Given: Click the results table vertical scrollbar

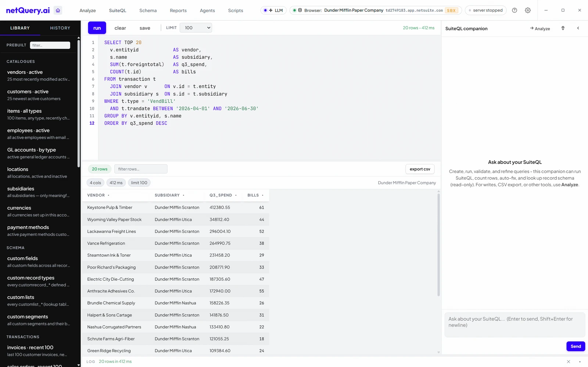Looking at the screenshot, I should 438,244.
